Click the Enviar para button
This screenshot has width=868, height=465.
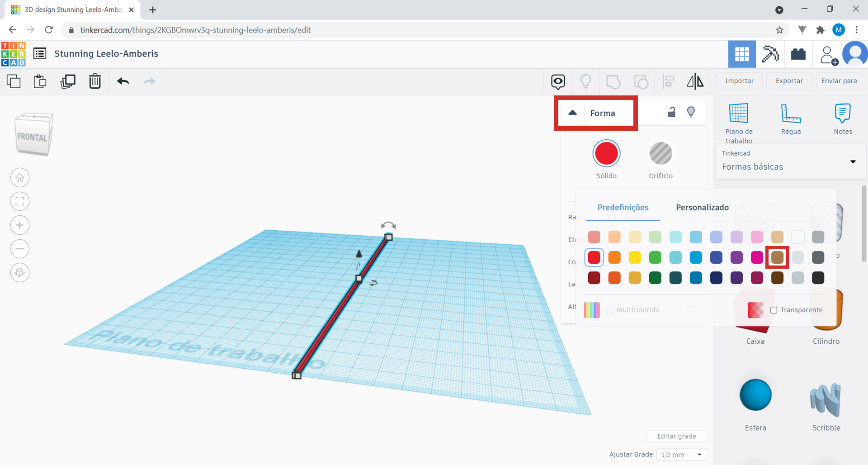839,81
